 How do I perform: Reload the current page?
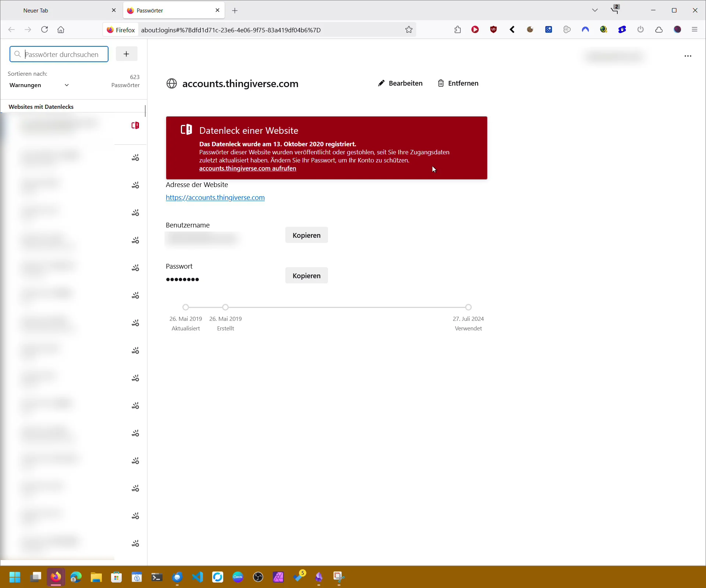pyautogui.click(x=44, y=30)
